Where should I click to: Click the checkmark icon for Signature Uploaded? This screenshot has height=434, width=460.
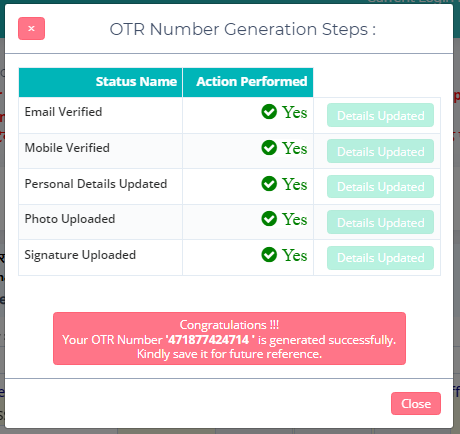point(269,255)
